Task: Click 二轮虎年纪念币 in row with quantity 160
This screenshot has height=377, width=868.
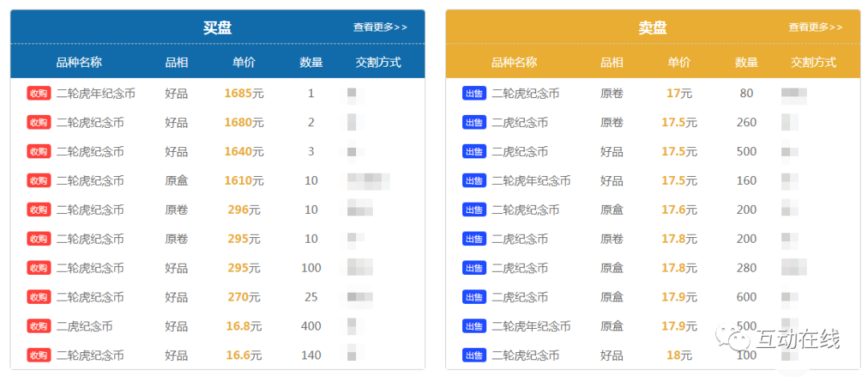Action: (x=531, y=181)
